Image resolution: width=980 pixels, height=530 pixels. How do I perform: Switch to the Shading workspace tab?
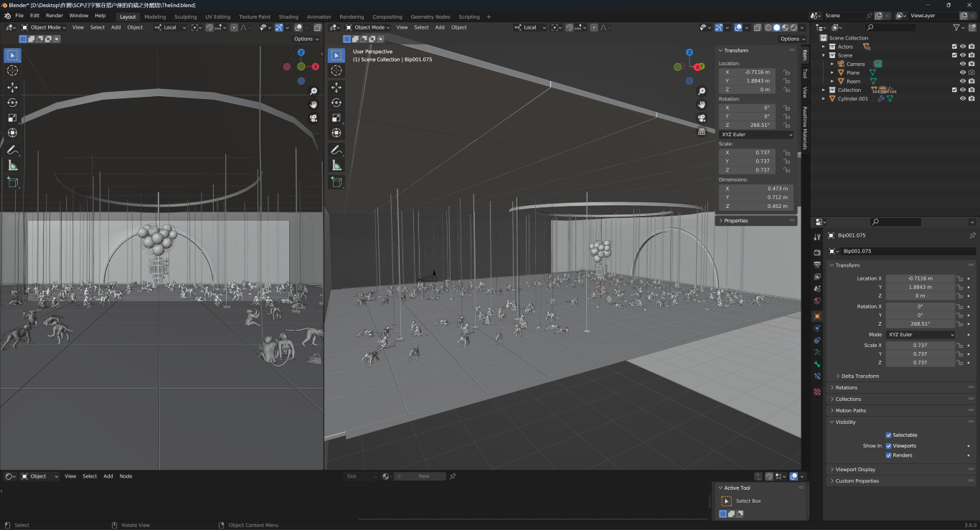pos(288,16)
